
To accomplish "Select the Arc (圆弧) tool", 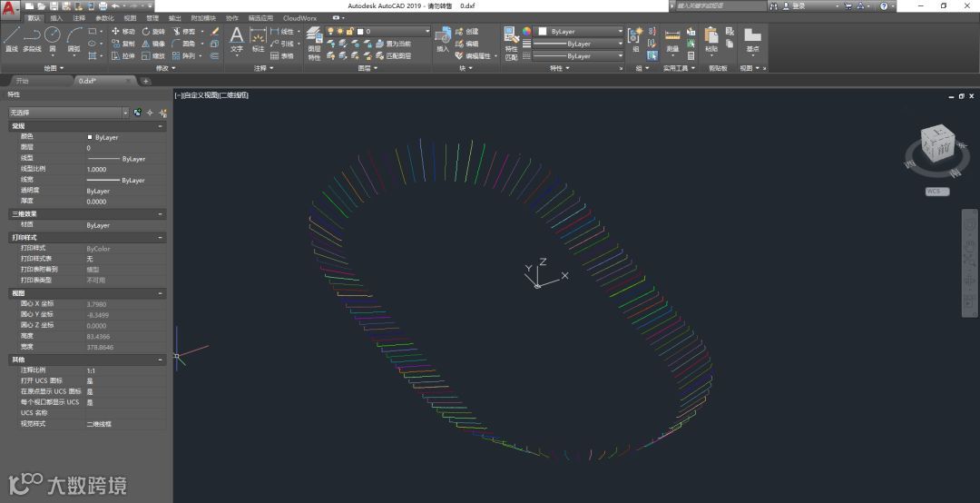I will pos(73,39).
